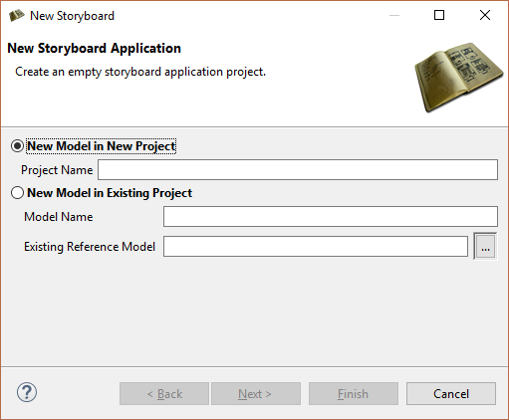Screen dimensions: 509x420
Task: Click the storyboard notebook image in the header
Action: coord(459,78)
